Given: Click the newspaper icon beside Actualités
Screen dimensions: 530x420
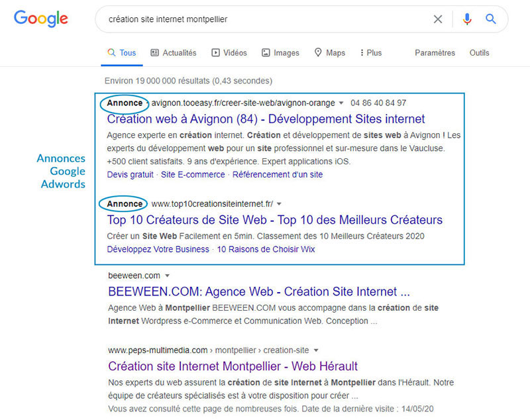Looking at the screenshot, I should (154, 53).
